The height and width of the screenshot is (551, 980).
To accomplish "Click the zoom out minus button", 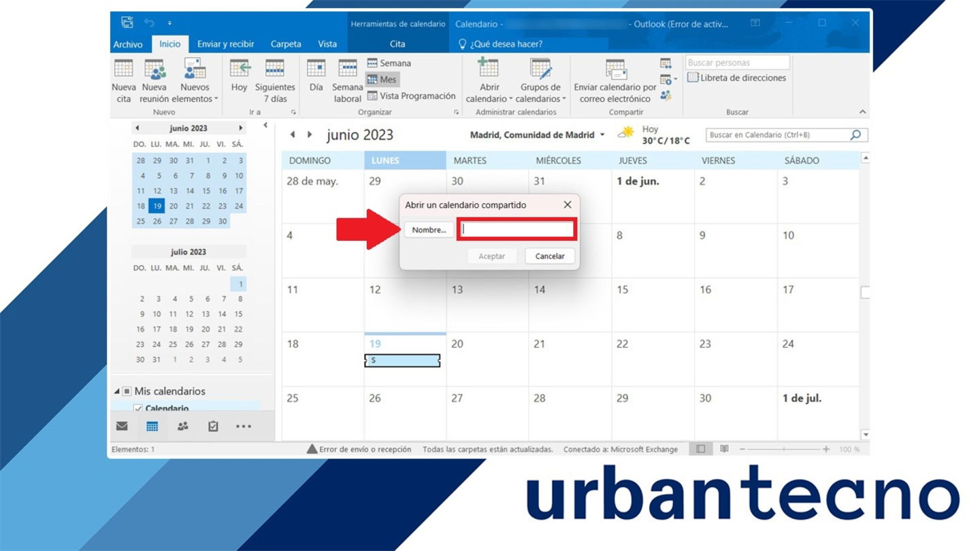I will (742, 449).
